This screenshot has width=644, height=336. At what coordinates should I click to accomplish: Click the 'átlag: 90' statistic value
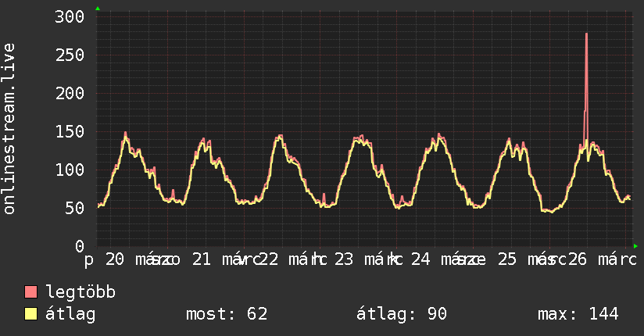[x=401, y=314]
